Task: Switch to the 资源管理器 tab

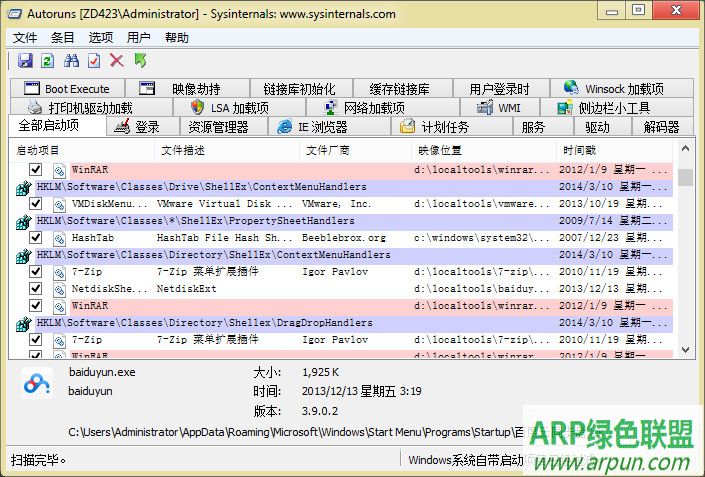Action: [x=223, y=127]
